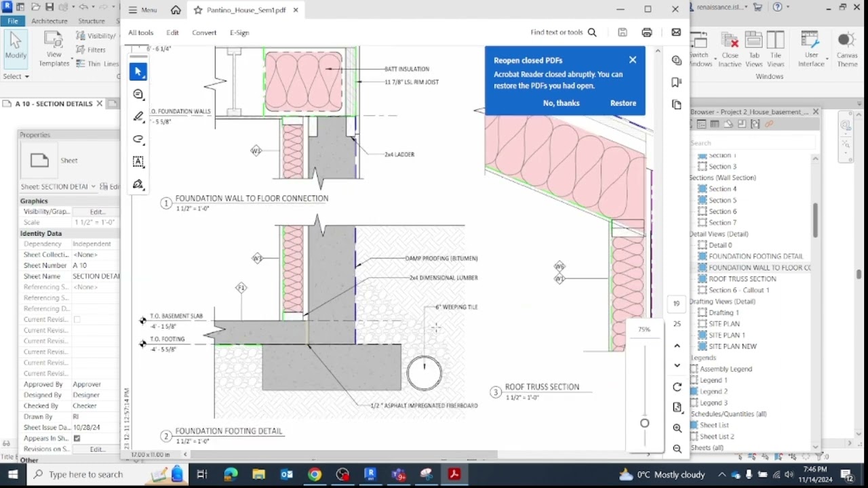Go to Acrobat home screen

pos(176,10)
